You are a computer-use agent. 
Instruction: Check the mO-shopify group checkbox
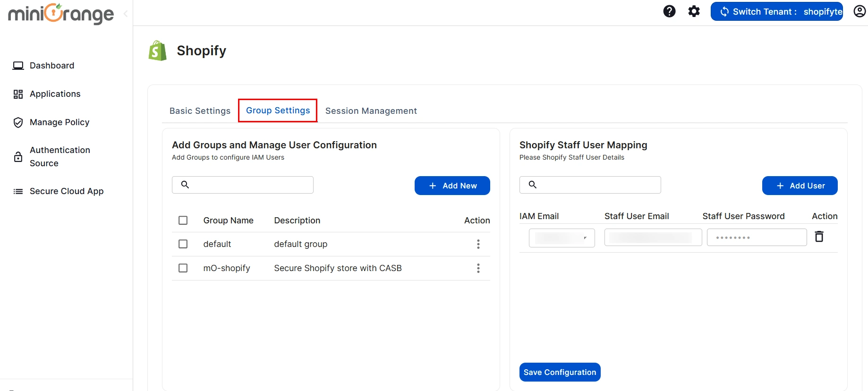pyautogui.click(x=183, y=268)
